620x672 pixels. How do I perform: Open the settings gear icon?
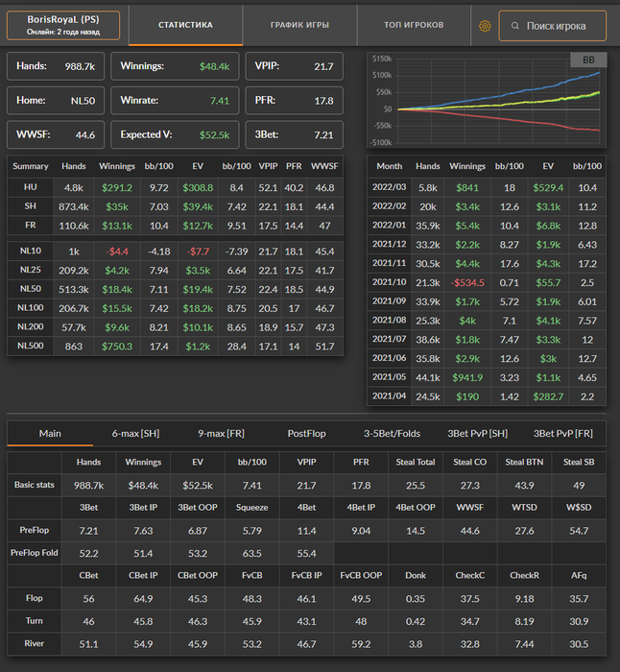(x=485, y=26)
